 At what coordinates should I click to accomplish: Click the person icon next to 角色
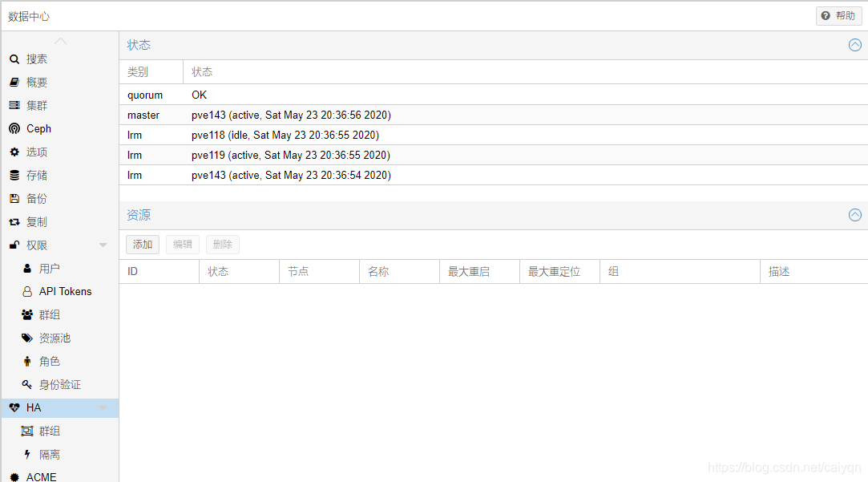(27, 361)
